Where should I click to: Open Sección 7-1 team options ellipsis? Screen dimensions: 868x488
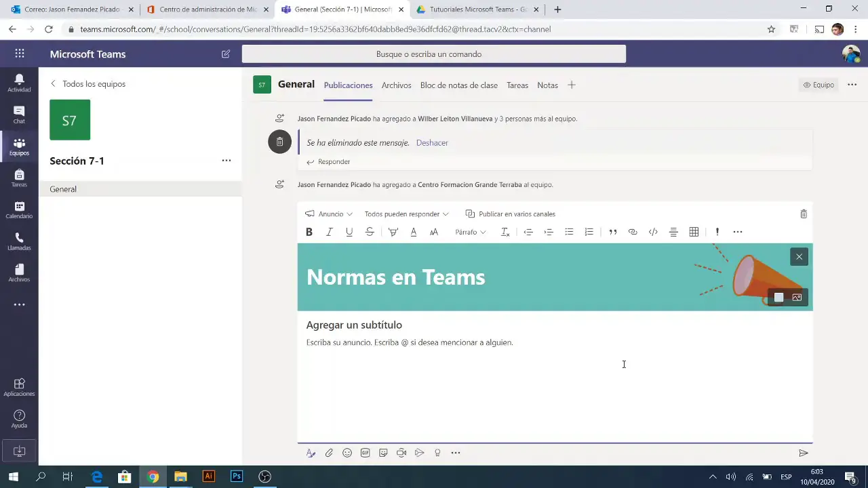pos(226,161)
